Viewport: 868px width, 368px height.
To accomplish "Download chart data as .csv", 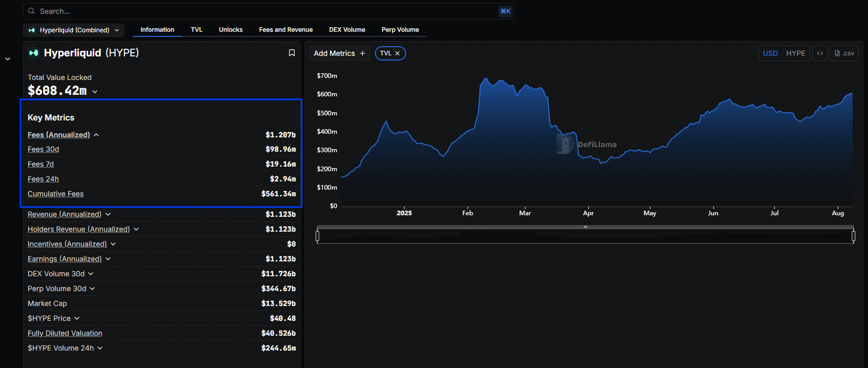I will click(x=844, y=53).
